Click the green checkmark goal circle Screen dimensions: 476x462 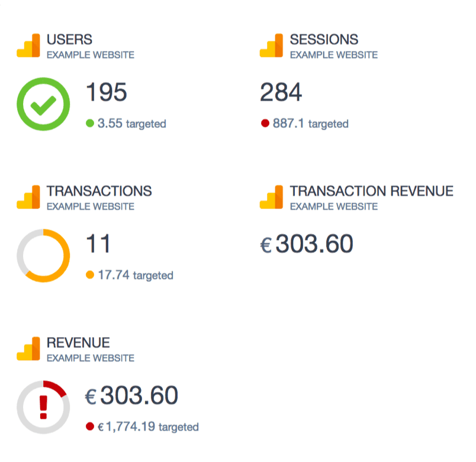pos(43,105)
